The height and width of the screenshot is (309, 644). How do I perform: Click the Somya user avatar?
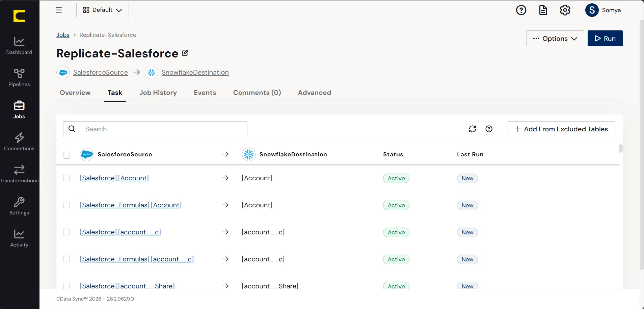click(x=592, y=10)
